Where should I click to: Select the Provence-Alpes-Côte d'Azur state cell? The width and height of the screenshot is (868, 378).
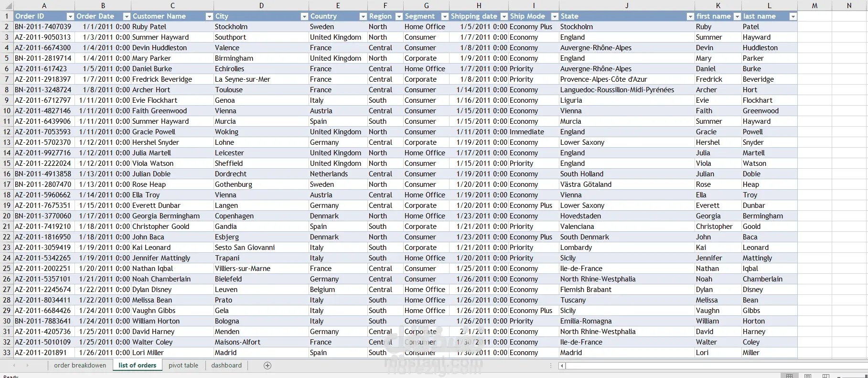pos(627,79)
